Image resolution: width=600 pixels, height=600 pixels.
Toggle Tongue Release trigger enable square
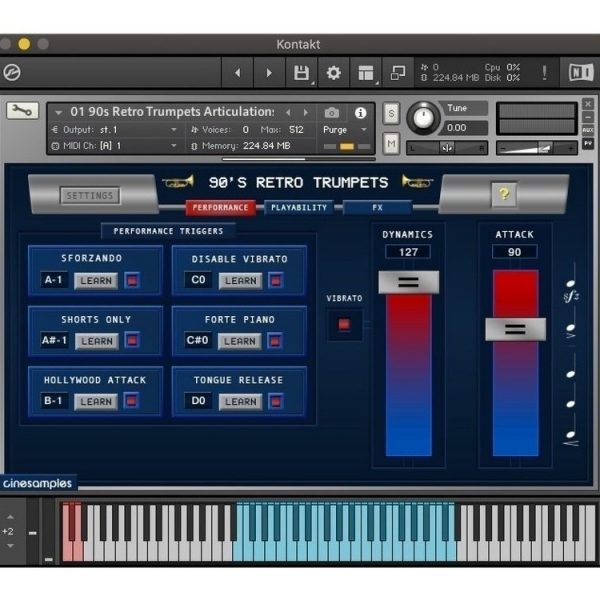click(x=276, y=401)
